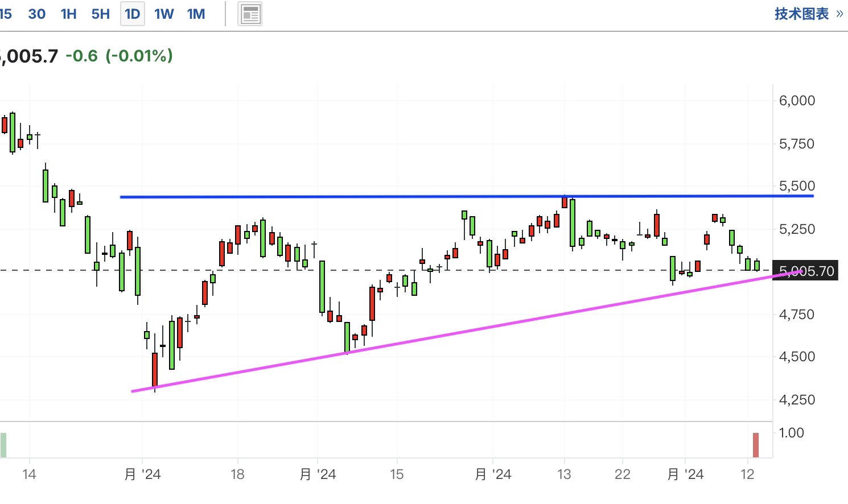The height and width of the screenshot is (504, 848).
Task: Open the 技术图表 link
Action: coord(808,14)
